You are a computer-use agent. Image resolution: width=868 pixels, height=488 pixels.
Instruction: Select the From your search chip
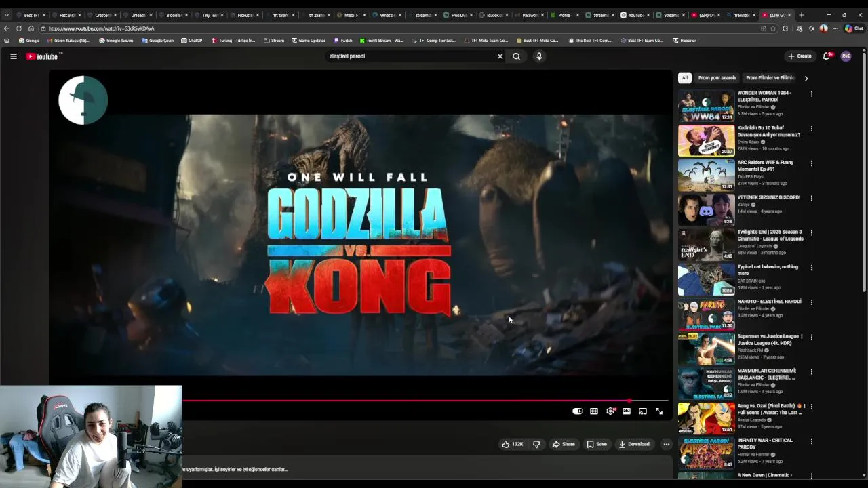pos(717,78)
